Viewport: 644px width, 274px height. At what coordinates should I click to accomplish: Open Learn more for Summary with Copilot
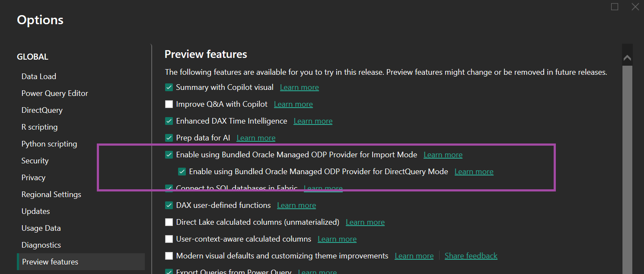[300, 87]
